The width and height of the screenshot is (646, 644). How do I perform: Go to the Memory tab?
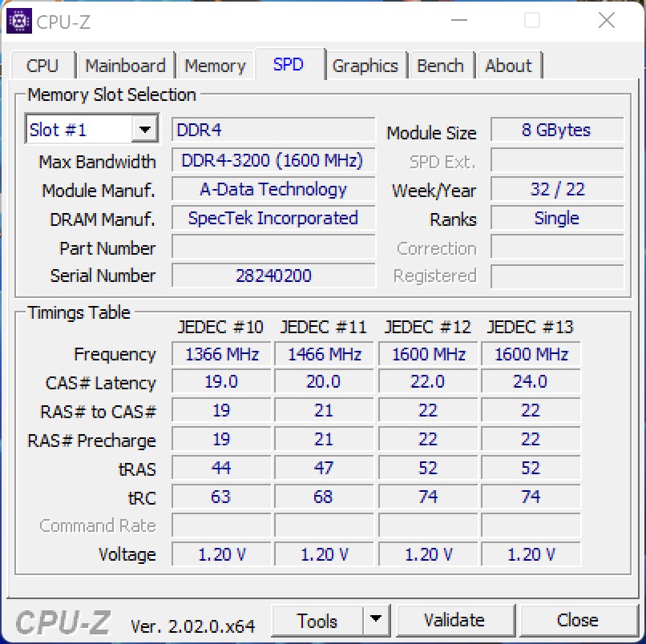click(x=215, y=66)
